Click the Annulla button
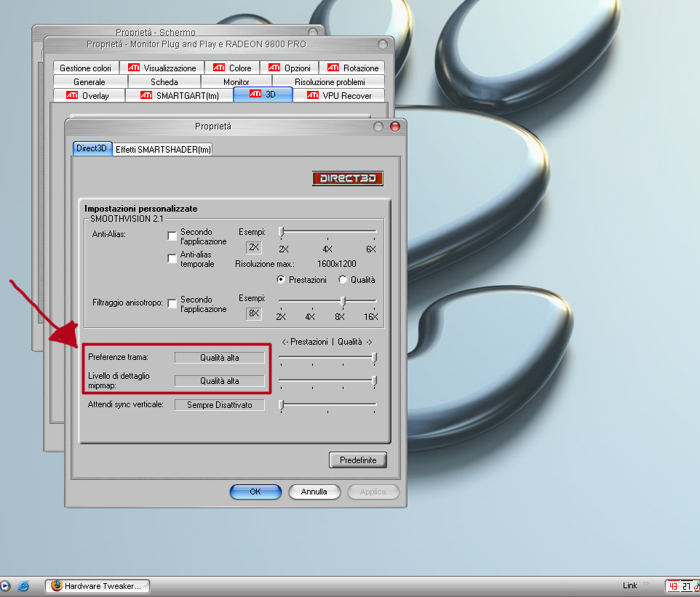 pos(314,492)
